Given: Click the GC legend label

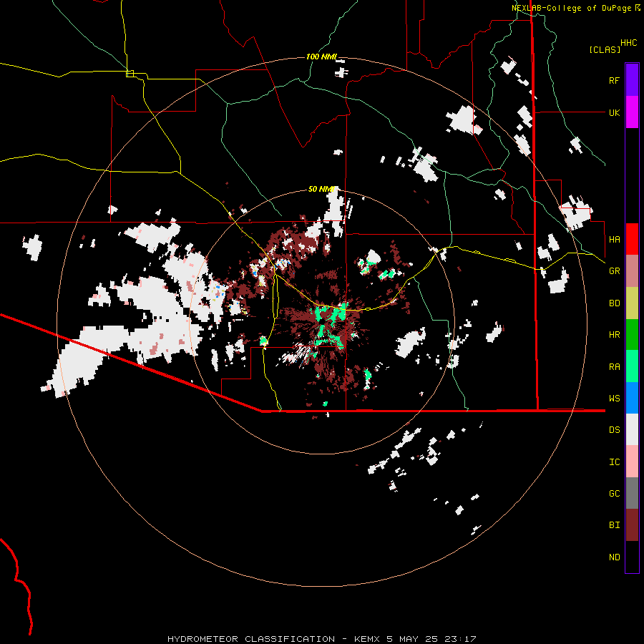Looking at the screenshot, I should tap(614, 494).
